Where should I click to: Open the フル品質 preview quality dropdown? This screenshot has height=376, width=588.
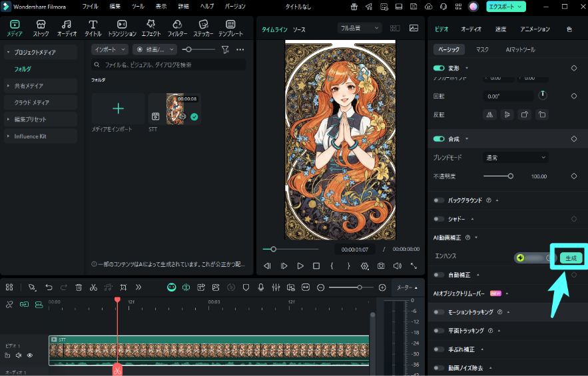[x=359, y=29]
